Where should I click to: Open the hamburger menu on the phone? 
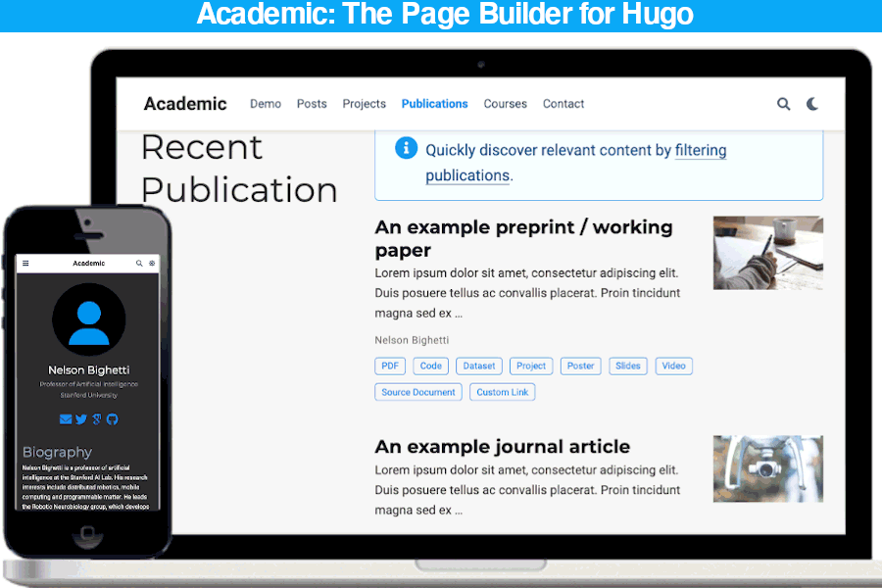(26, 264)
